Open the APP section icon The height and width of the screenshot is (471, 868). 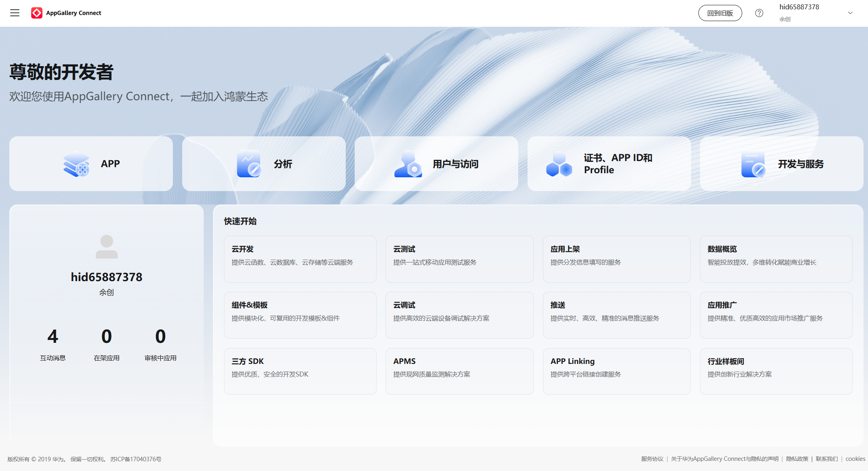[76, 164]
